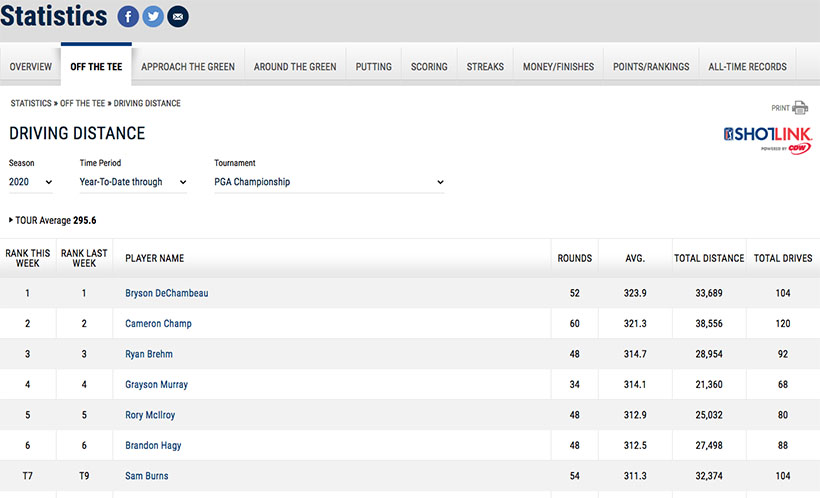Open the Season dropdown

coord(31,182)
